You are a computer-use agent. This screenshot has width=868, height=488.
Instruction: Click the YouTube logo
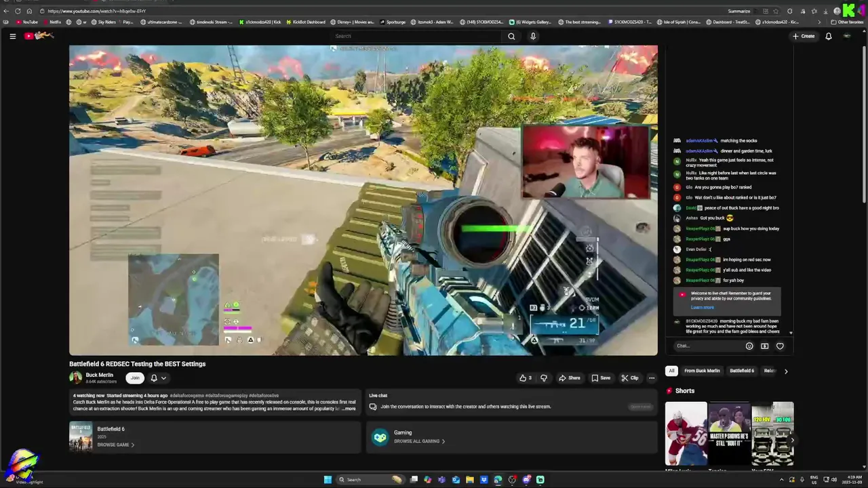39,36
